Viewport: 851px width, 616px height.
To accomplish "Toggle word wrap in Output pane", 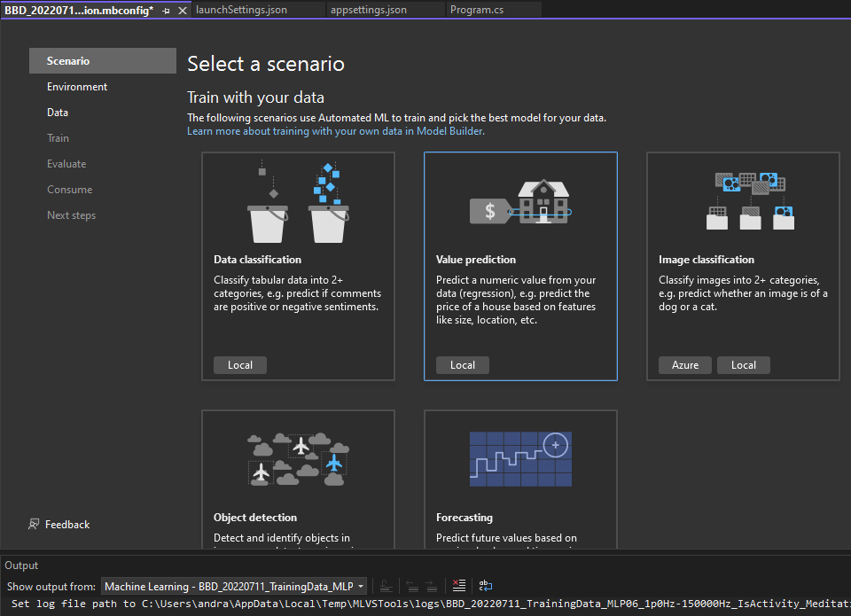I will pos(486,586).
